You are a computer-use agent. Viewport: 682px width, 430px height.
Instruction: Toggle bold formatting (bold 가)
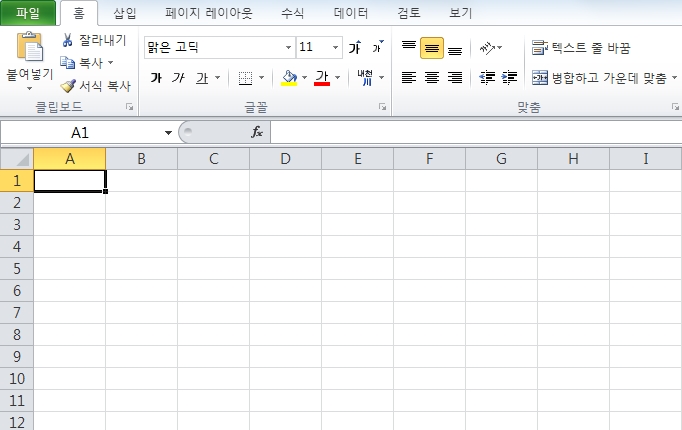click(x=156, y=78)
